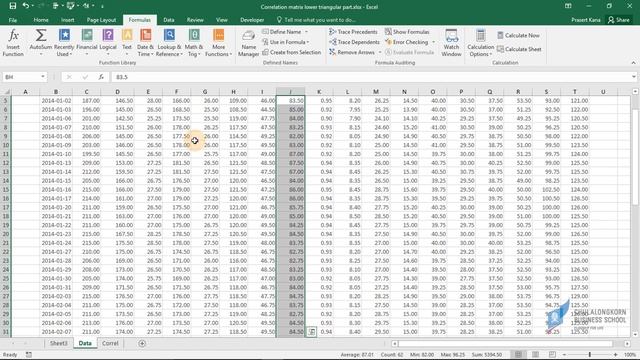The image size is (640, 360).
Task: Click the Insert Function icon
Action: 13,42
